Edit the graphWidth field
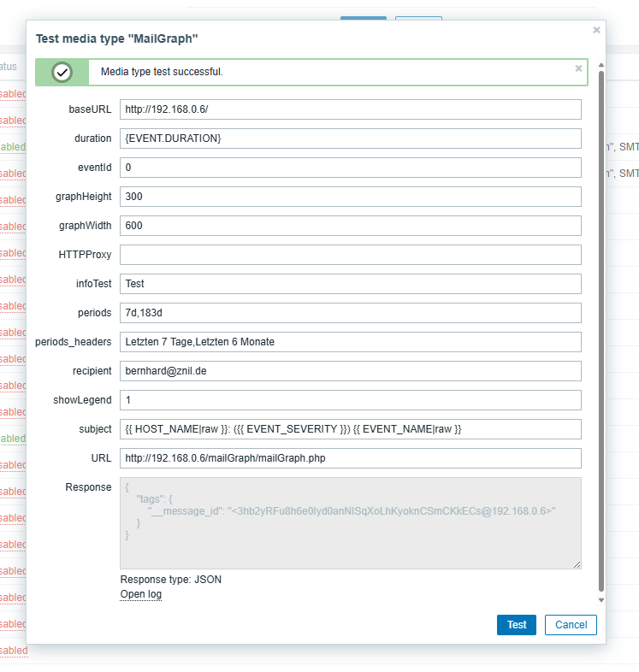The width and height of the screenshot is (639, 672). point(350,226)
